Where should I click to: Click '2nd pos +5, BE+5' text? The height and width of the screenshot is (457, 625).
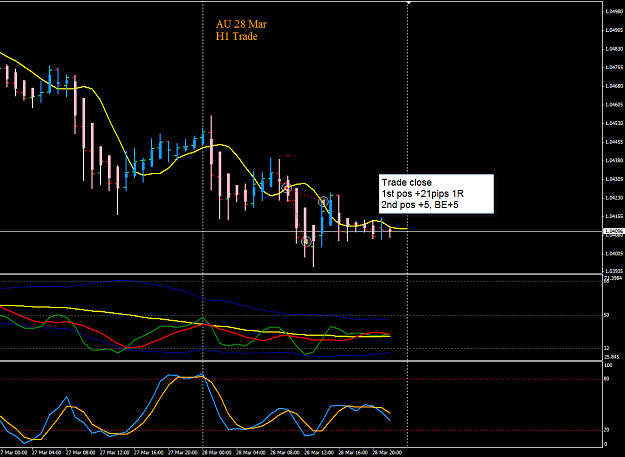(x=420, y=205)
